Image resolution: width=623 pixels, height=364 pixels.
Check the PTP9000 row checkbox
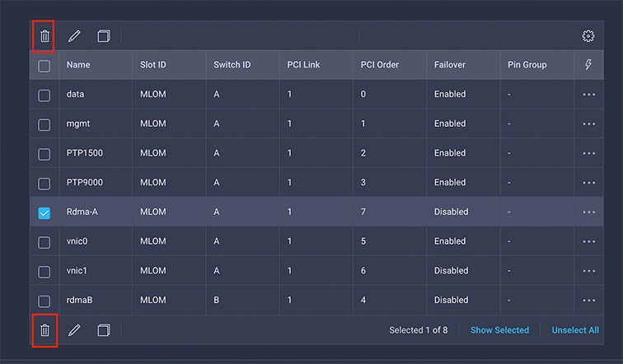coord(44,184)
